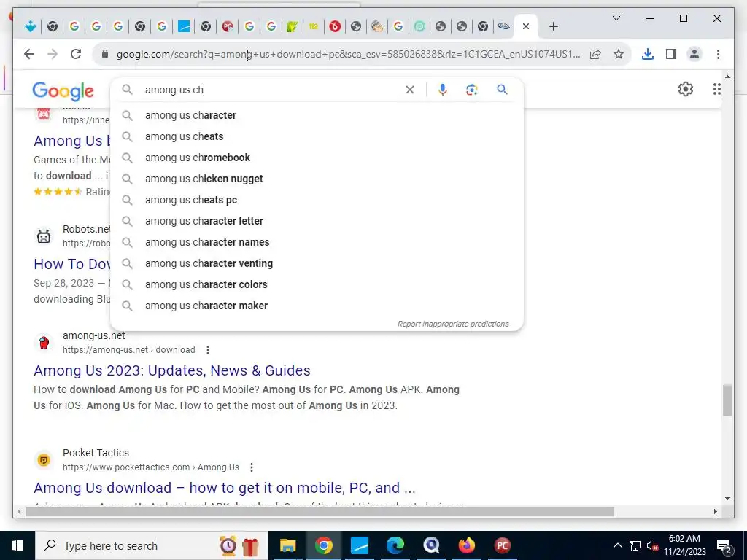Show hidden system tray icons
Viewport: 747px width, 560px height.
617,545
